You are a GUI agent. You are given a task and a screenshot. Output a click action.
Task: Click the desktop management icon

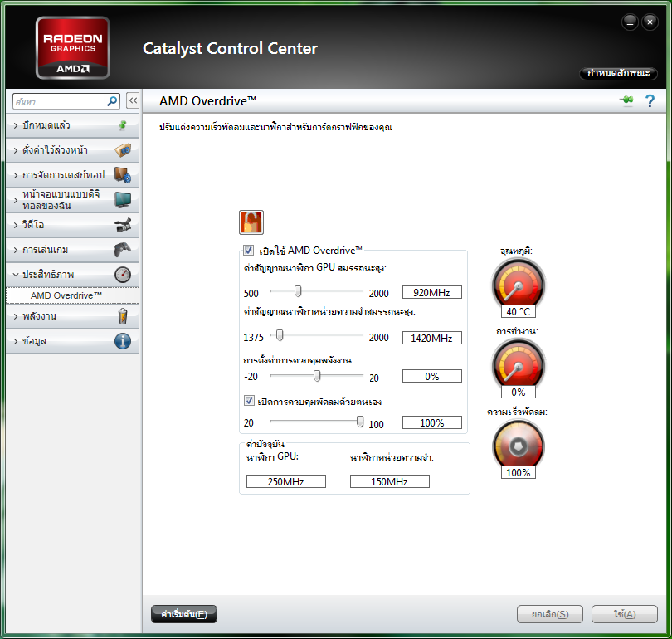[x=123, y=175]
